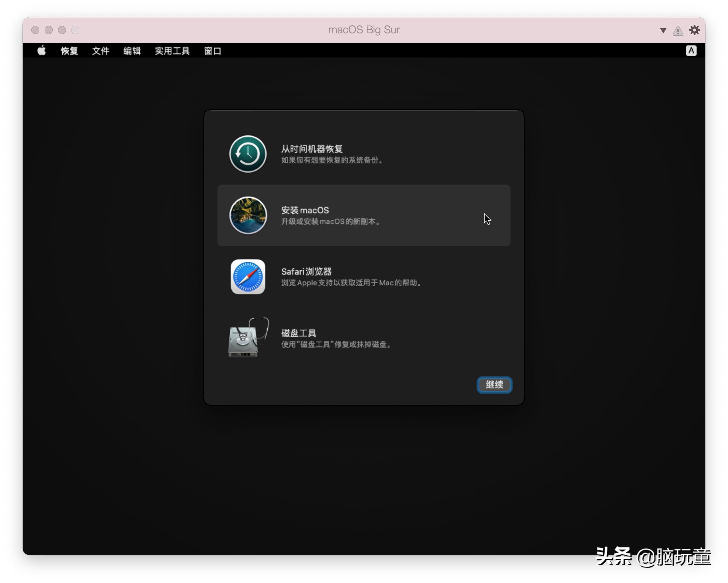Select the Safari浏览器 option label
The image size is (728, 583).
click(x=306, y=271)
